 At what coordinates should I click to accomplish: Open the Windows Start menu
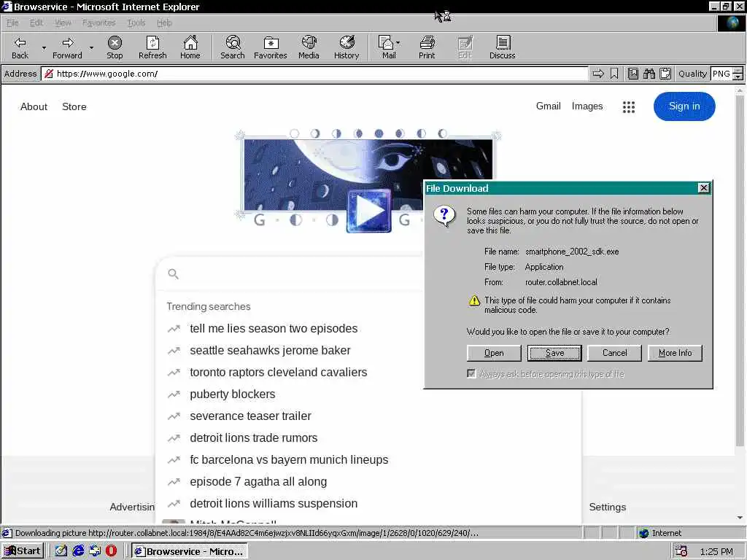[23, 551]
